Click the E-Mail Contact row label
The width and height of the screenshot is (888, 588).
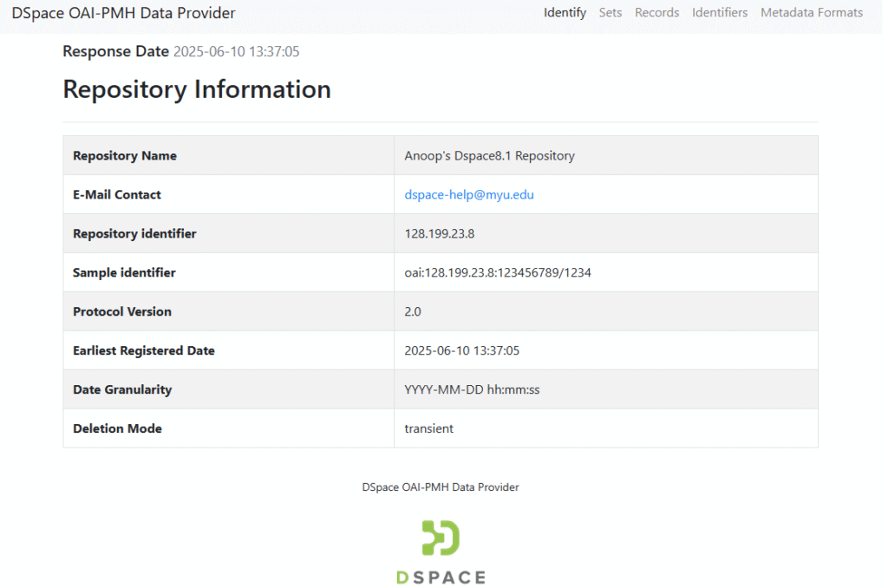pyautogui.click(x=117, y=194)
